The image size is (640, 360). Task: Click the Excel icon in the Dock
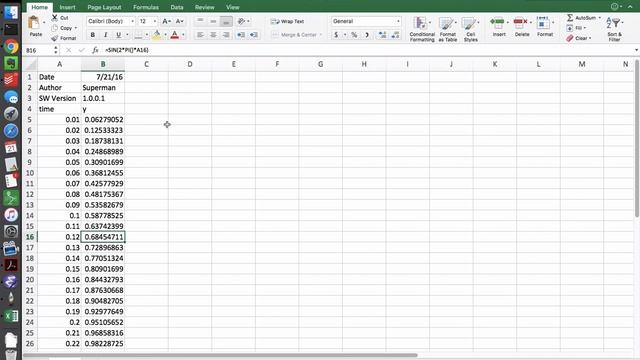coord(11,316)
